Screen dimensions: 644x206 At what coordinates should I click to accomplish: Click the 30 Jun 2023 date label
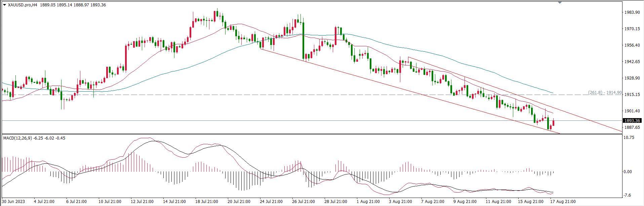click(13, 202)
